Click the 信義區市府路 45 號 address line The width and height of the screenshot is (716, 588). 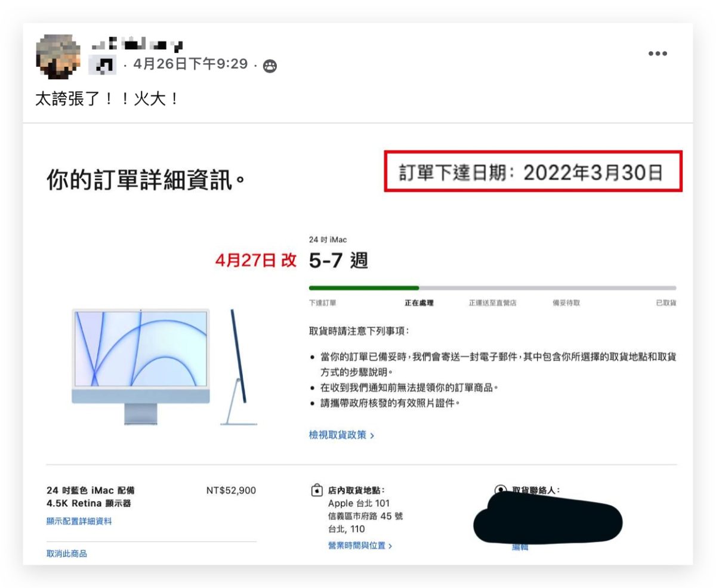pos(365,516)
